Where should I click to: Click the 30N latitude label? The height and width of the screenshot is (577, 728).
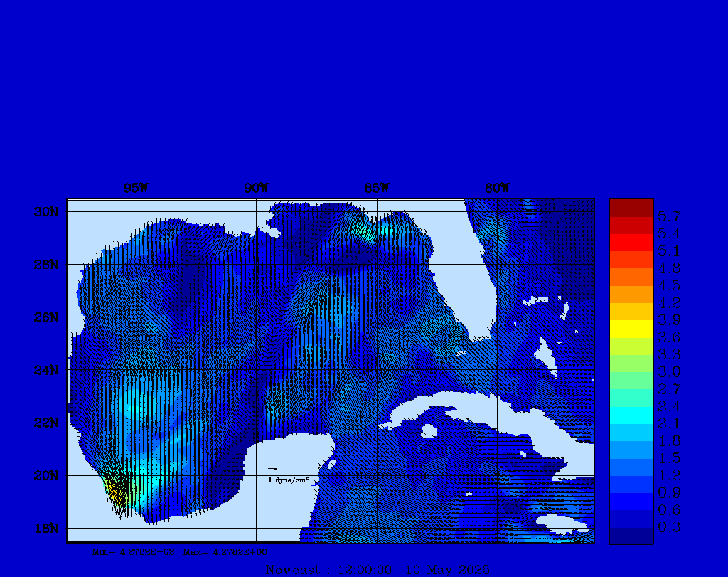tap(48, 212)
